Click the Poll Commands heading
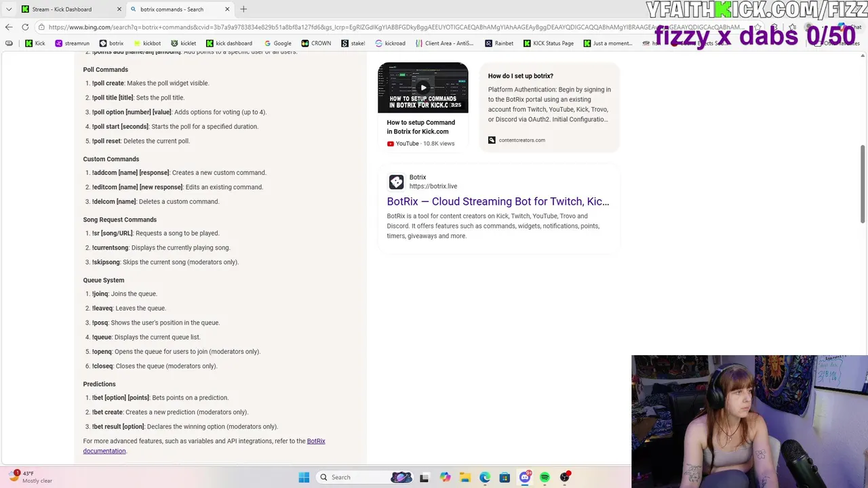Screen dimensions: 868x488 106,70
